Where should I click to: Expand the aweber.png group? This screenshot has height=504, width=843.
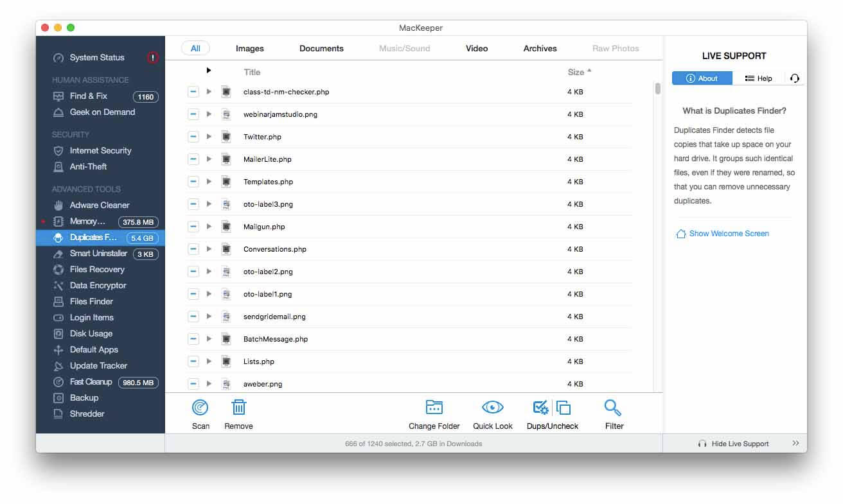tap(209, 384)
